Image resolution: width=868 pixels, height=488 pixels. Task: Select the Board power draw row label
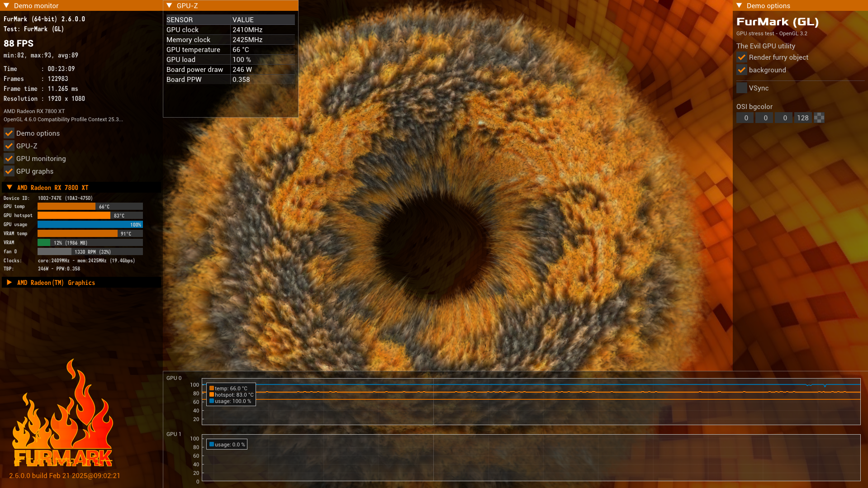[194, 69]
